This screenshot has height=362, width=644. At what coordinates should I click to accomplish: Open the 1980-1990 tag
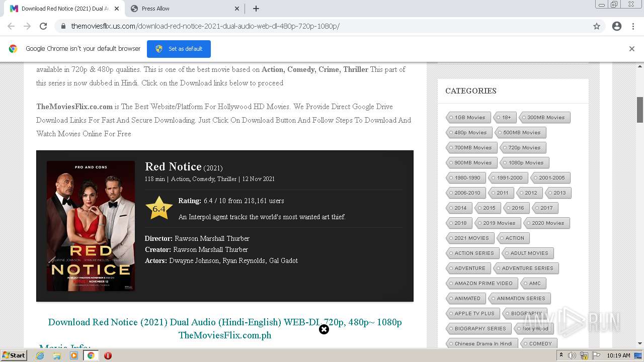pos(466,178)
